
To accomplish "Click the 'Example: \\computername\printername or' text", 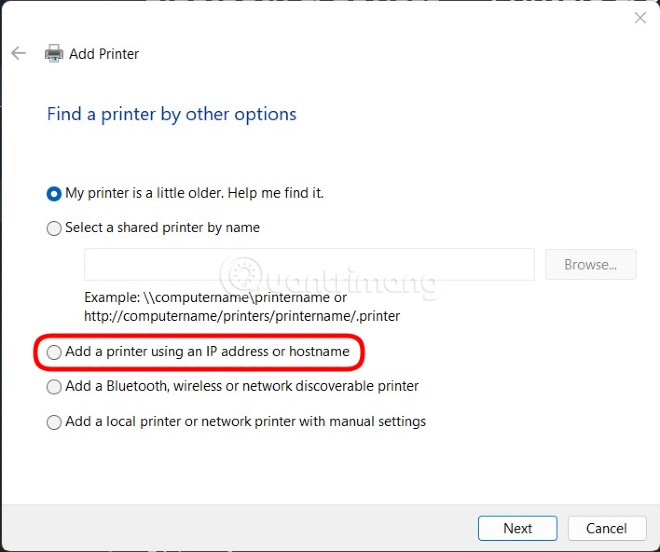I will pyautogui.click(x=216, y=297).
